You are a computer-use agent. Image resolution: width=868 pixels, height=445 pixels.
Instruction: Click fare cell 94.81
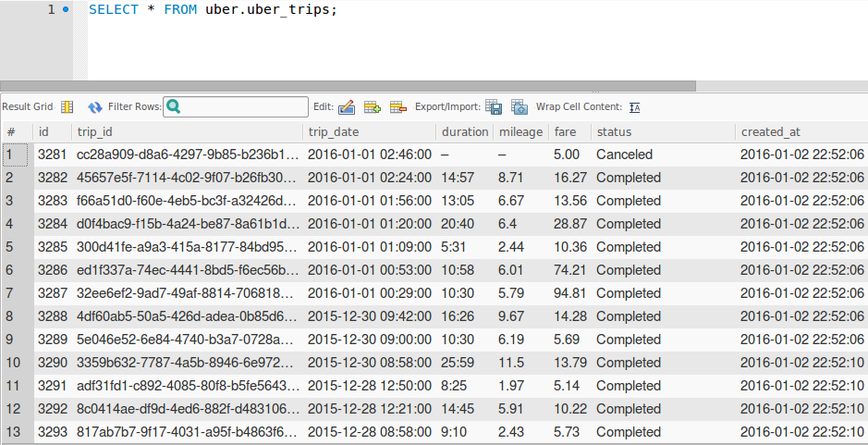569,293
